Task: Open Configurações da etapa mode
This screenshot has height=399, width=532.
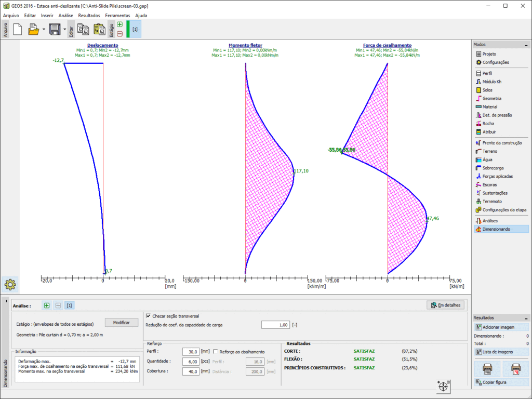Action: (x=501, y=210)
